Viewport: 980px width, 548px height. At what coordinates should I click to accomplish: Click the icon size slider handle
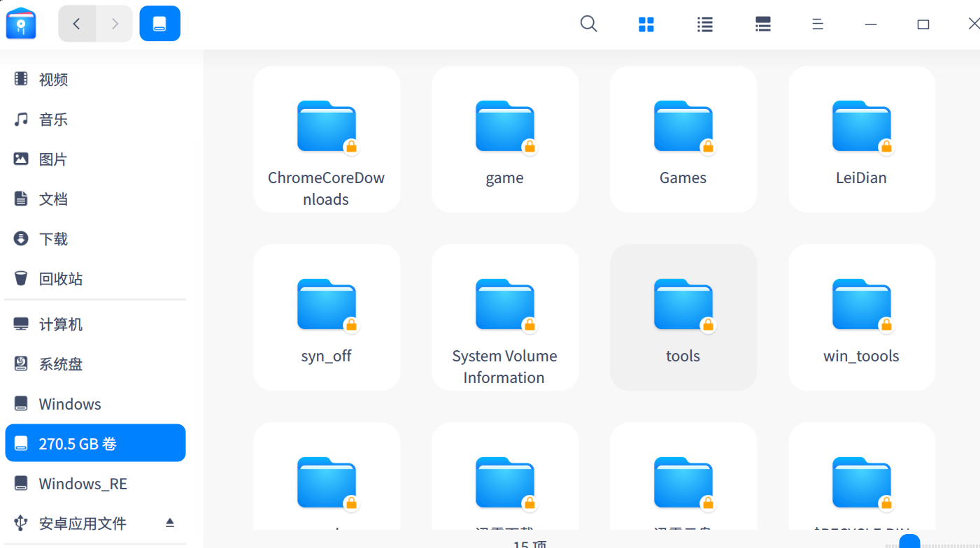point(909,542)
